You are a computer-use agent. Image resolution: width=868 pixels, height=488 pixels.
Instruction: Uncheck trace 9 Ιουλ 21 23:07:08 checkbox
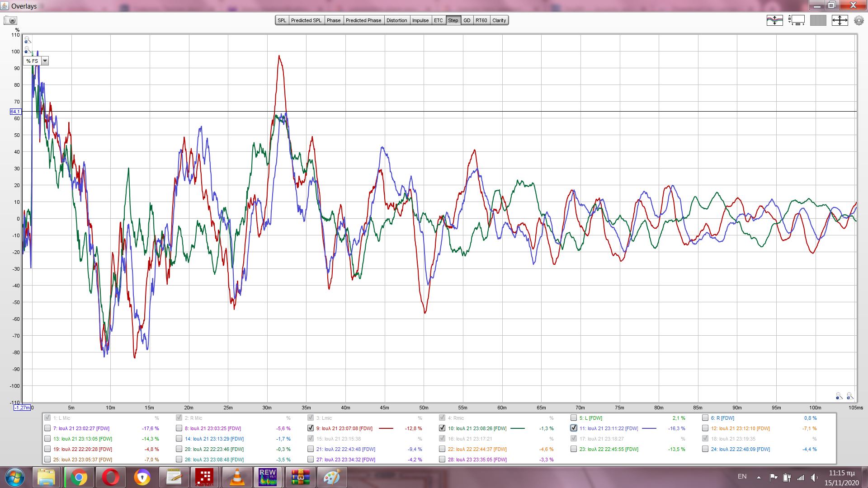(311, 428)
